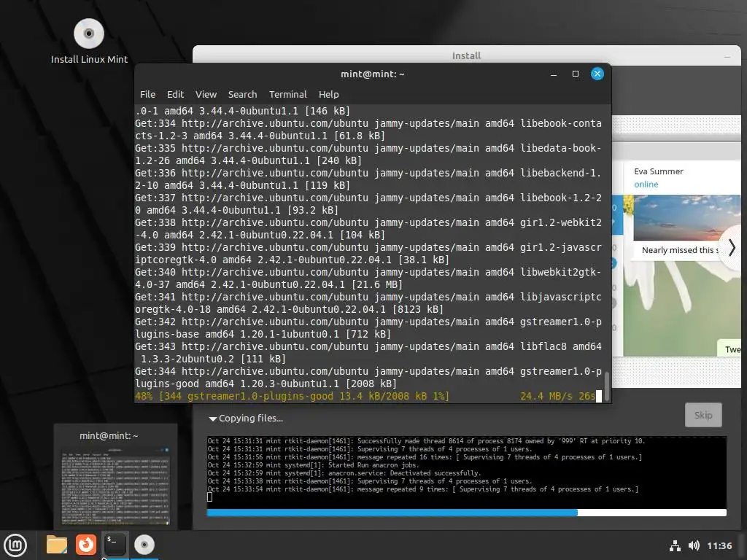Select the Terminal taskbar item

click(115, 545)
